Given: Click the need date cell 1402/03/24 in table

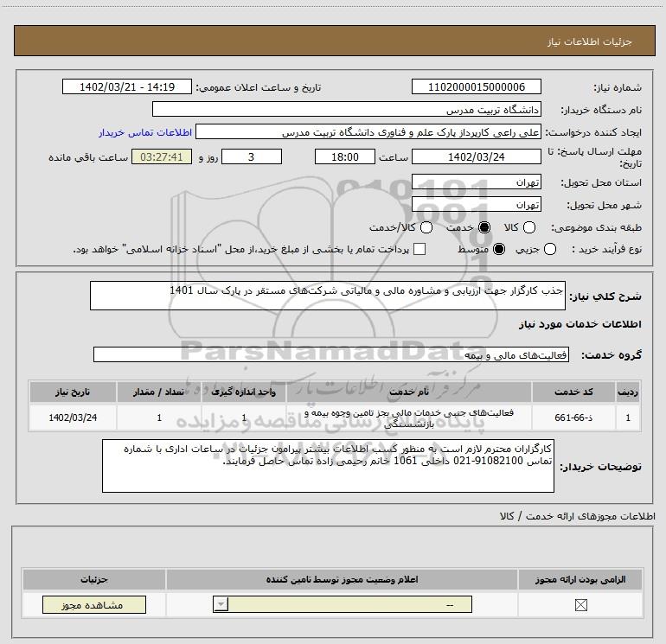Looking at the screenshot, I should [x=73, y=418].
